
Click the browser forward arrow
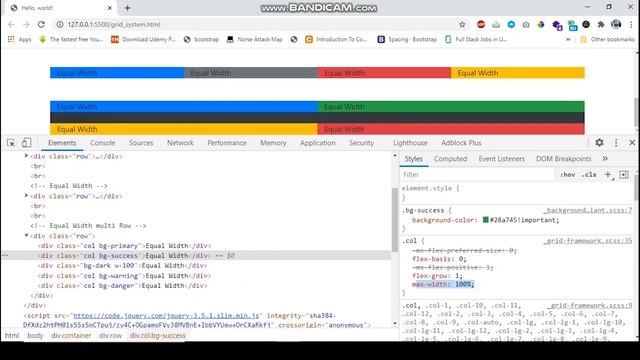point(26,24)
